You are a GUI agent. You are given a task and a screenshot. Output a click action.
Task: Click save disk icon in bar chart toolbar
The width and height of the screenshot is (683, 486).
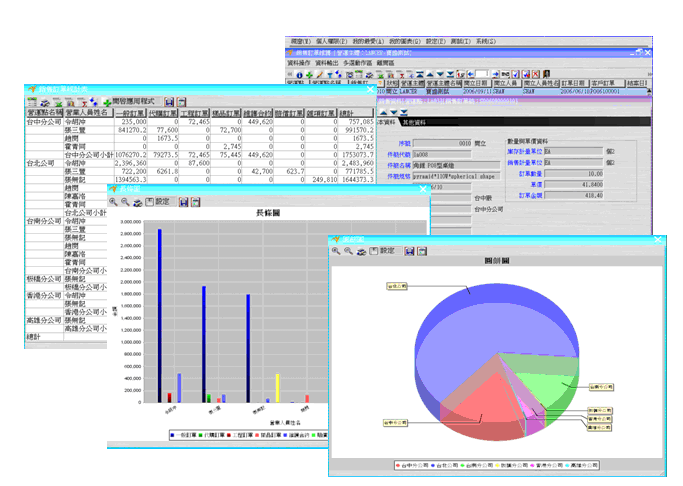[183, 201]
